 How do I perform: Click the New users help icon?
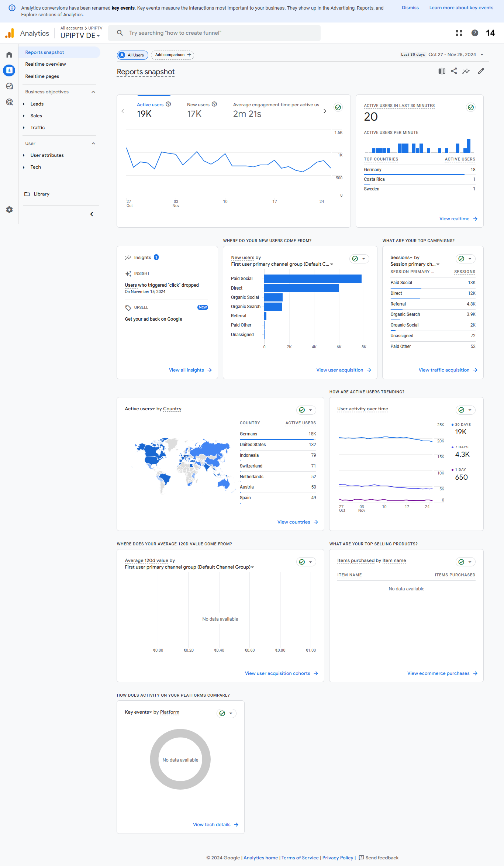[x=214, y=104]
